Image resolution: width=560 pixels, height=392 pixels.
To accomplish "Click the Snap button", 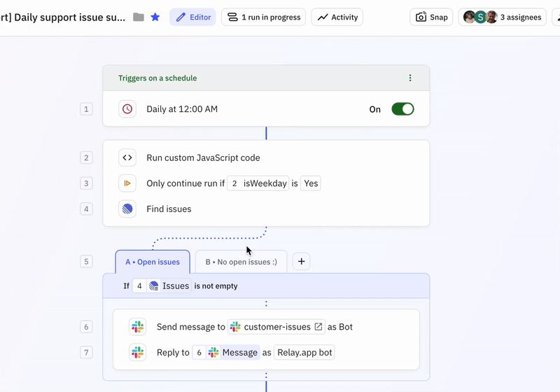I will point(431,17).
